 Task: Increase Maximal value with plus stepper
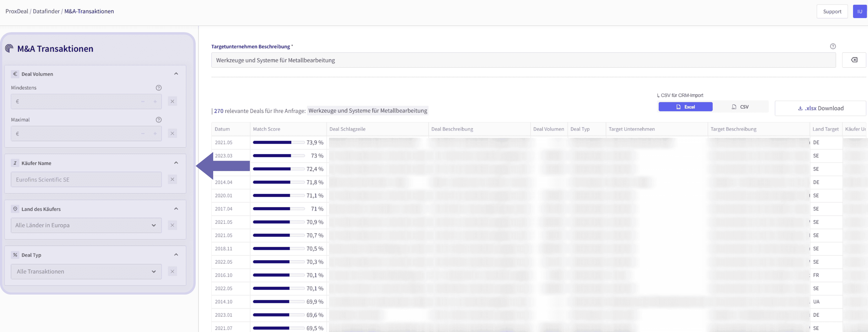[155, 133]
